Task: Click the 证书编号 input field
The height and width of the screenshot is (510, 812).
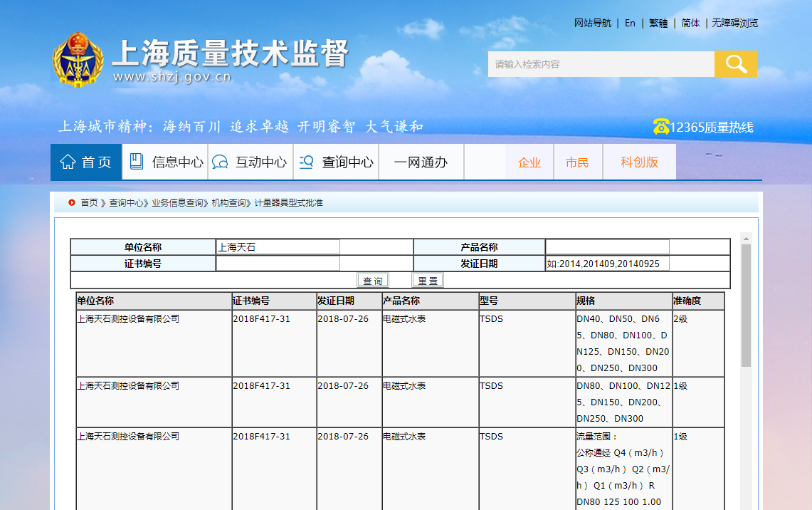Action: click(278, 264)
